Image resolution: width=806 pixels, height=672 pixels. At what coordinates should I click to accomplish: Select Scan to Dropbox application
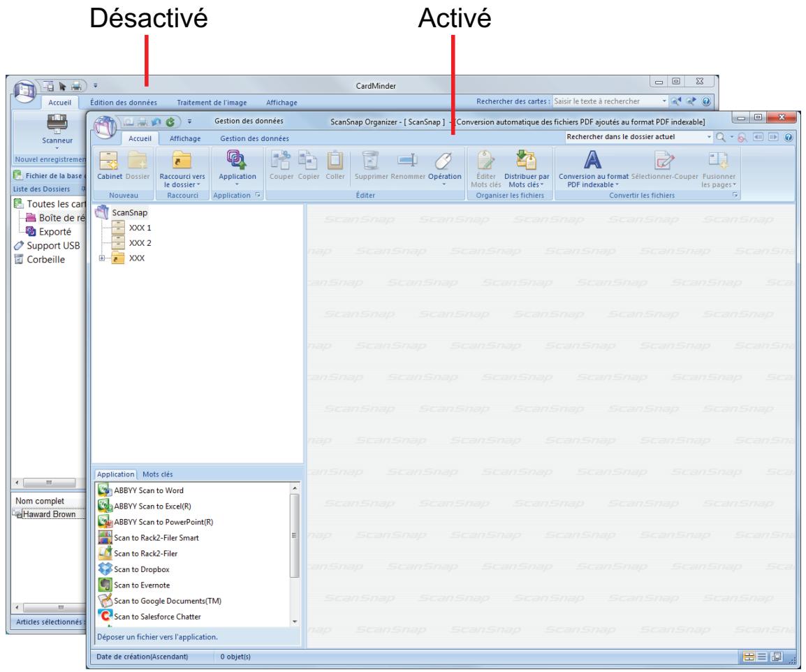coord(133,569)
